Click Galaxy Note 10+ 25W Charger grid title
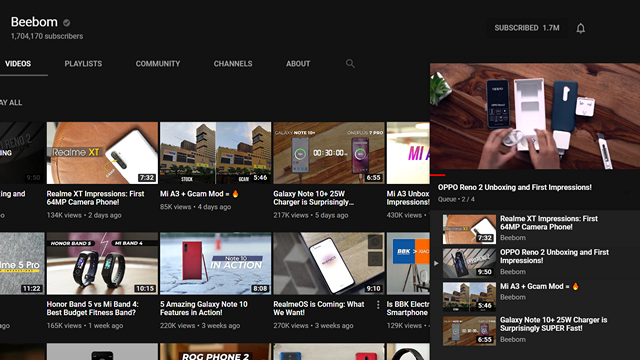The width and height of the screenshot is (640, 360). pyautogui.click(x=313, y=198)
